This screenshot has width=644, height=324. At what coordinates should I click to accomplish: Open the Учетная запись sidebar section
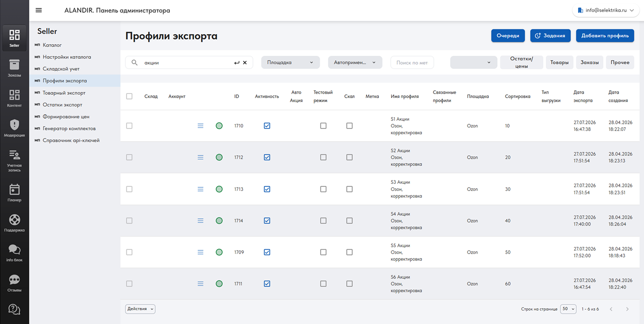pyautogui.click(x=14, y=160)
